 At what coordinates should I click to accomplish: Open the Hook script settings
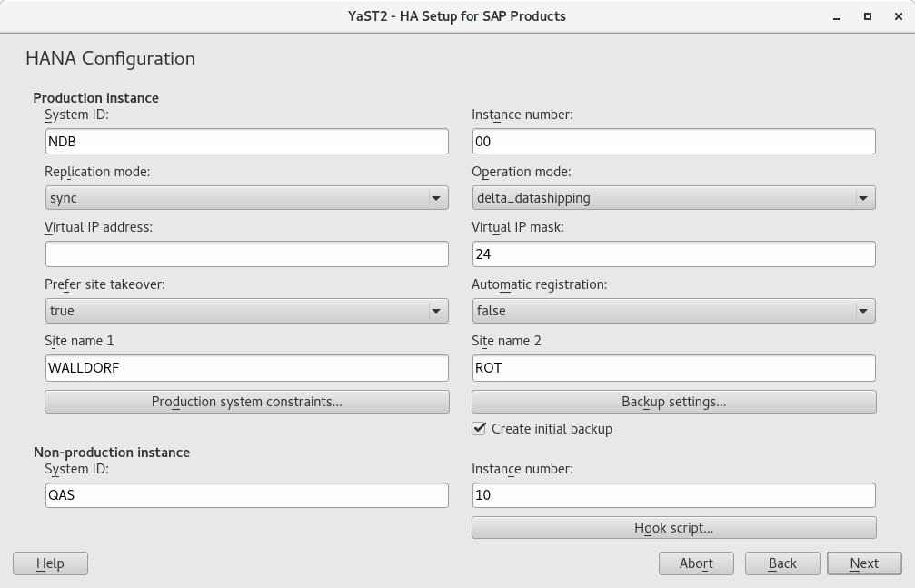click(x=673, y=528)
